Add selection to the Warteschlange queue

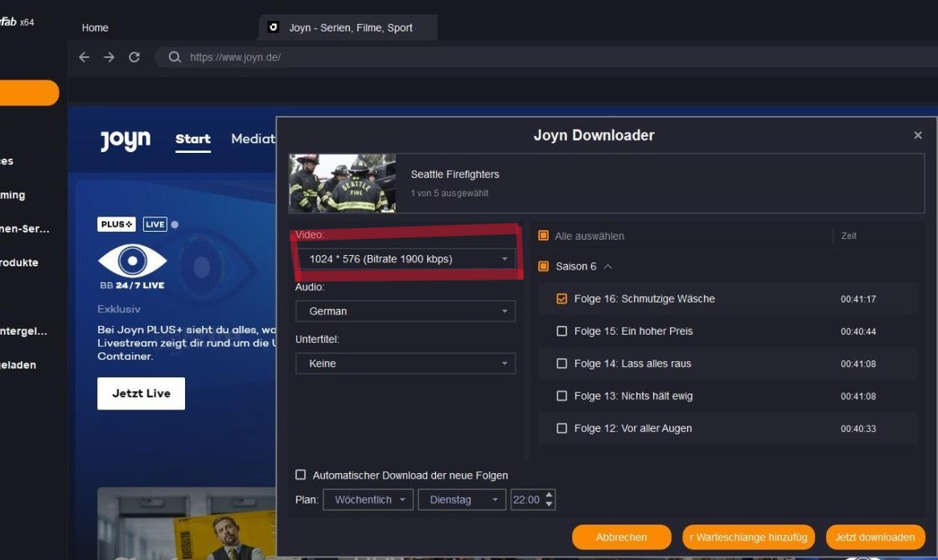coord(748,537)
